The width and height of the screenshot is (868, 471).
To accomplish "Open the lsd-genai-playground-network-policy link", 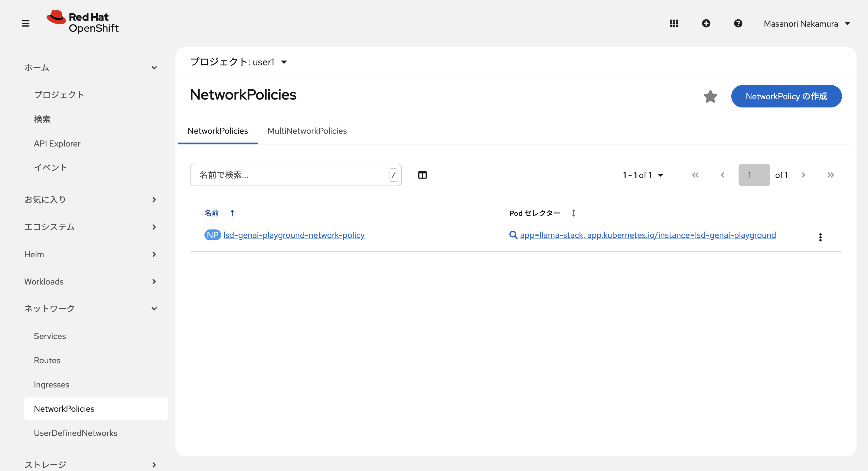I will 294,235.
